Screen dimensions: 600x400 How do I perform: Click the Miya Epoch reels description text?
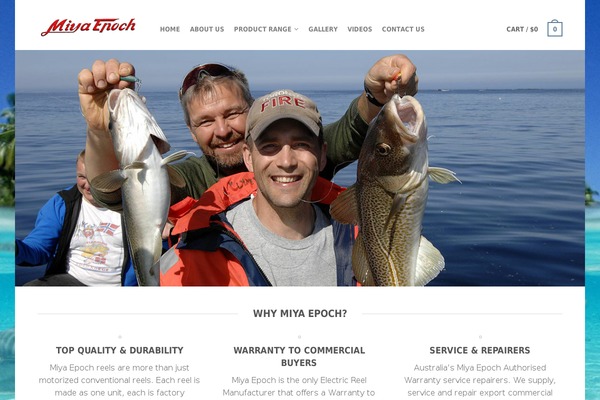(119, 380)
